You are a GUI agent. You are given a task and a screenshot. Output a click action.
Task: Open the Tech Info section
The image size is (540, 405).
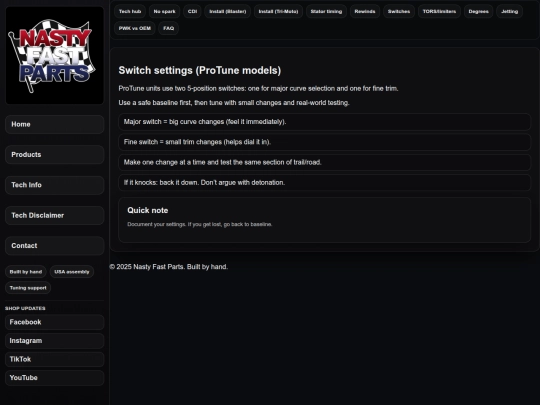(x=54, y=185)
